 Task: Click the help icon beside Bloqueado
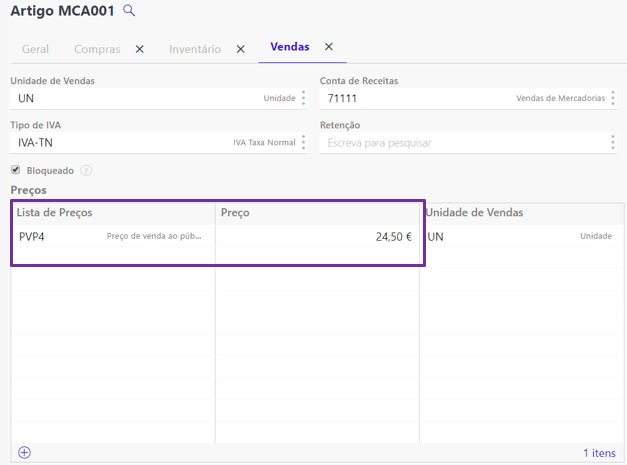[x=86, y=171]
